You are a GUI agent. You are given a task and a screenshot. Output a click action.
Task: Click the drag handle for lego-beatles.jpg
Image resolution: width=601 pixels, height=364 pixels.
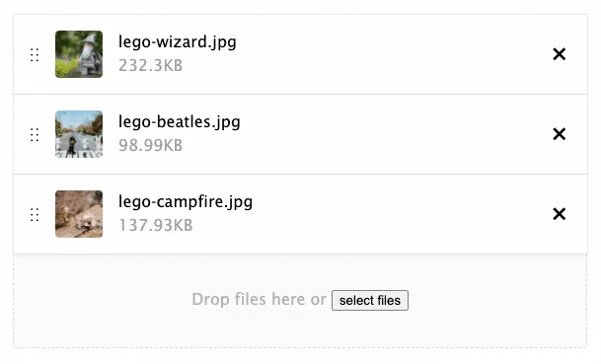(x=35, y=134)
